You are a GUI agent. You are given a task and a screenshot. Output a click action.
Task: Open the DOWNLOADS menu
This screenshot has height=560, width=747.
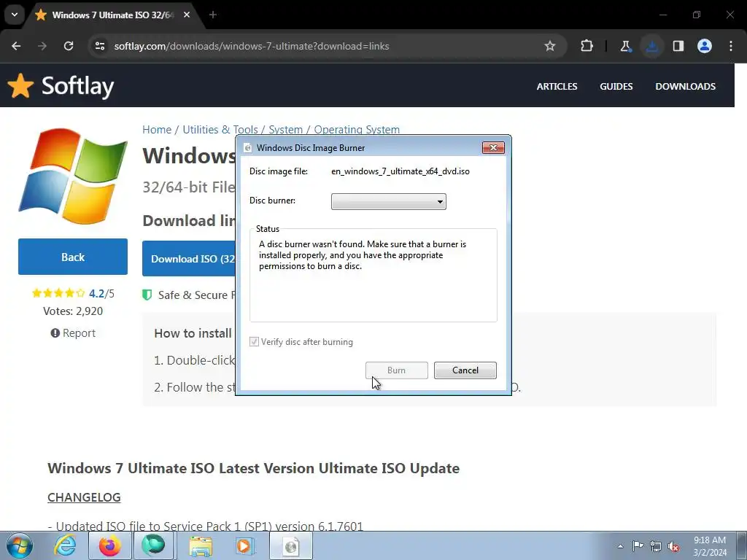685,87
